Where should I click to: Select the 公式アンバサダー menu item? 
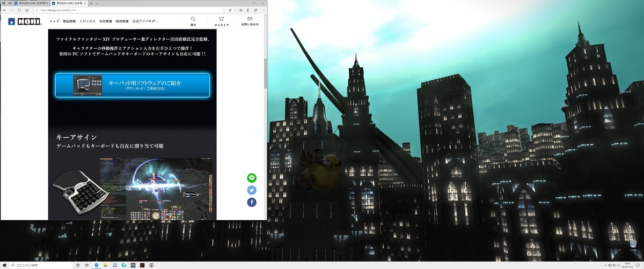pyautogui.click(x=145, y=21)
